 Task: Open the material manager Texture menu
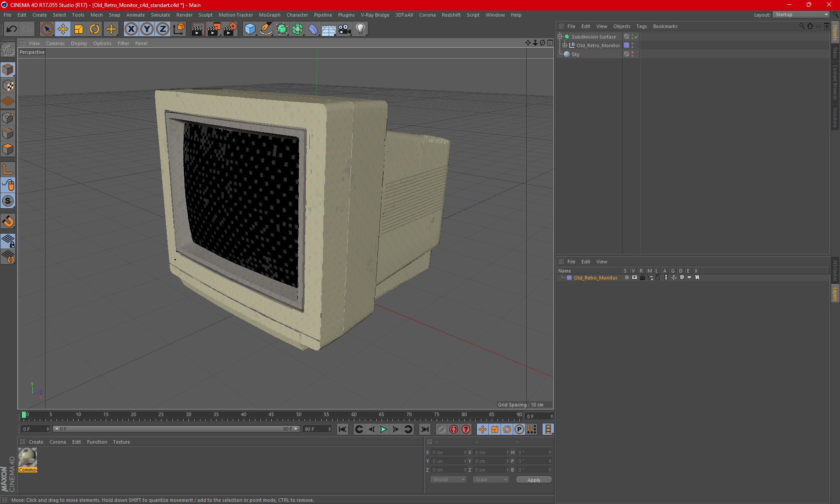click(x=121, y=442)
